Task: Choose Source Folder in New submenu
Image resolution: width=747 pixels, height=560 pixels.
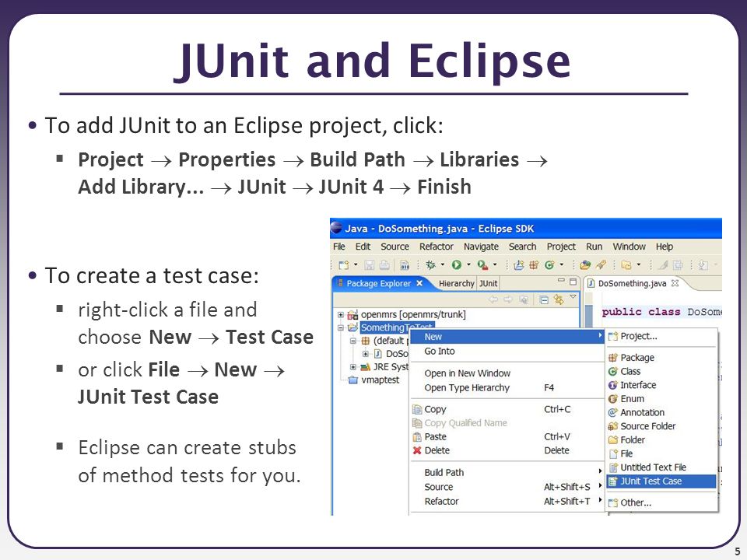Action: (661, 426)
